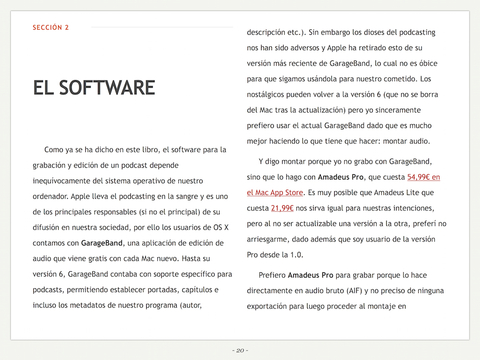Click line 'directamente en audio bruto (AIF)'

coord(345,291)
